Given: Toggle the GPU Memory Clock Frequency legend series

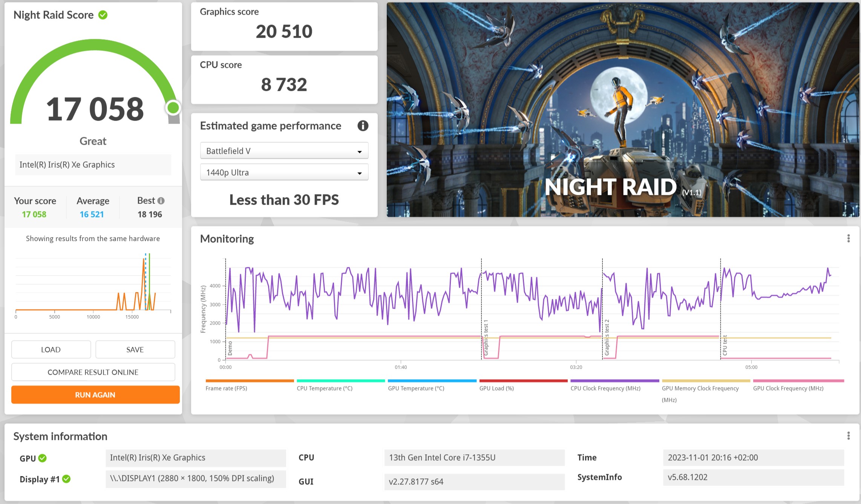Looking at the screenshot, I should point(706,391).
